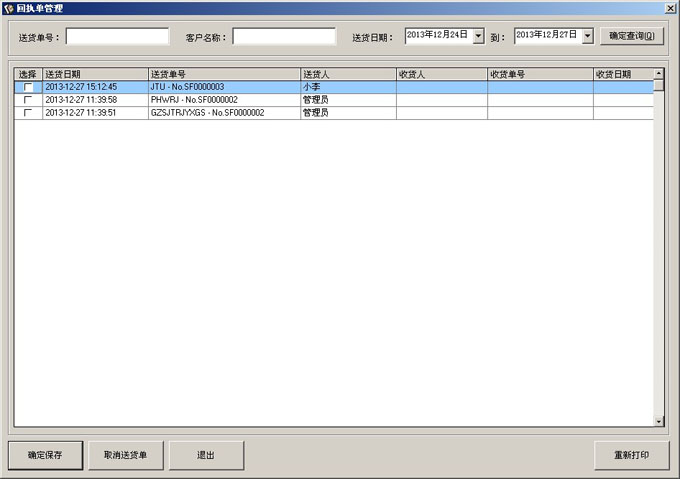
Task: Tick the checkbox for PHWRJ - No.SF0000002 row
Action: coord(28,100)
